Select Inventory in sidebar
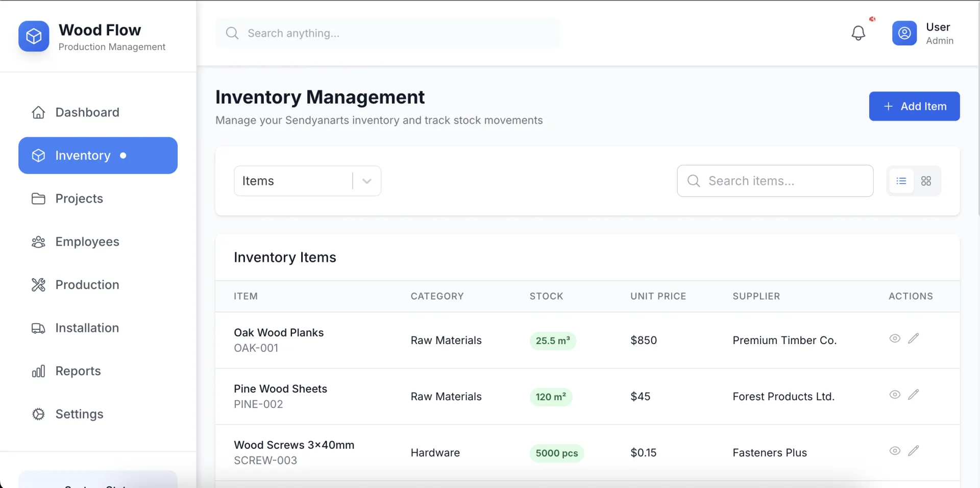980x488 pixels. point(98,155)
